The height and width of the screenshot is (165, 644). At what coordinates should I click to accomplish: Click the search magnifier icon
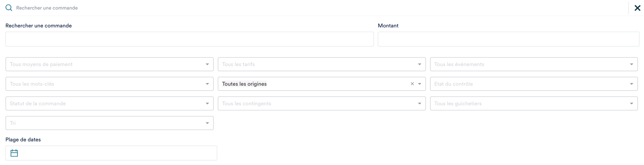pos(9,8)
